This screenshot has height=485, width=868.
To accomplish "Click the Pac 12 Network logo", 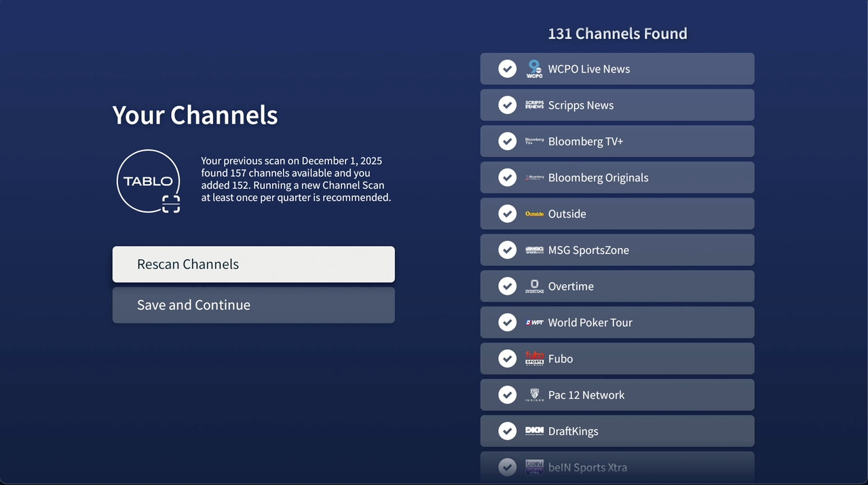I will (534, 395).
